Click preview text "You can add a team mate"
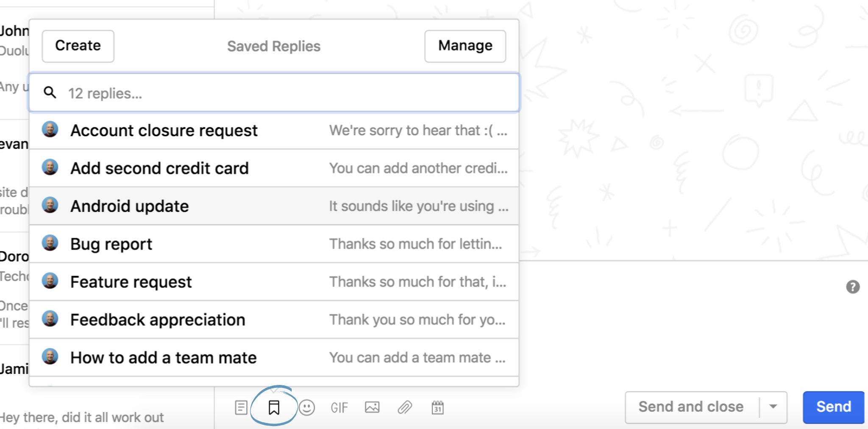Image resolution: width=868 pixels, height=429 pixels. 410,358
